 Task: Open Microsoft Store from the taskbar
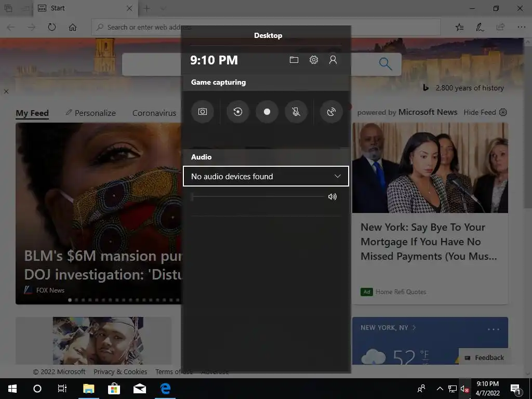coord(114,389)
